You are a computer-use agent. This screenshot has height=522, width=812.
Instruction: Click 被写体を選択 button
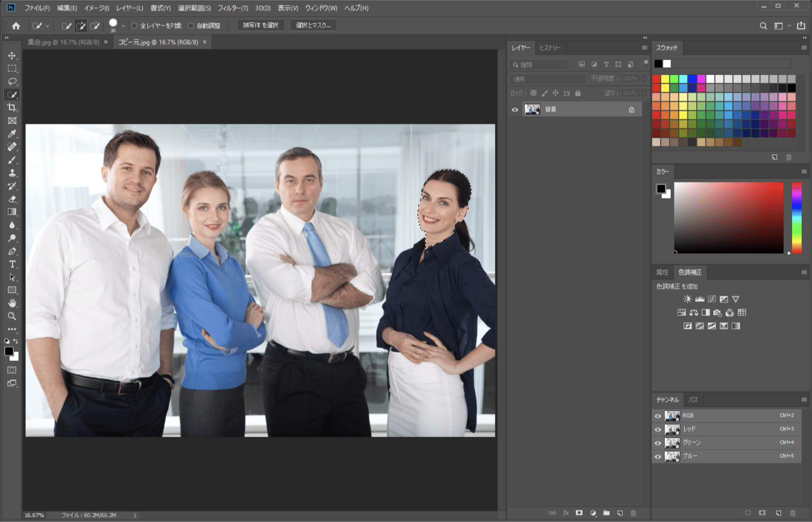pos(261,25)
